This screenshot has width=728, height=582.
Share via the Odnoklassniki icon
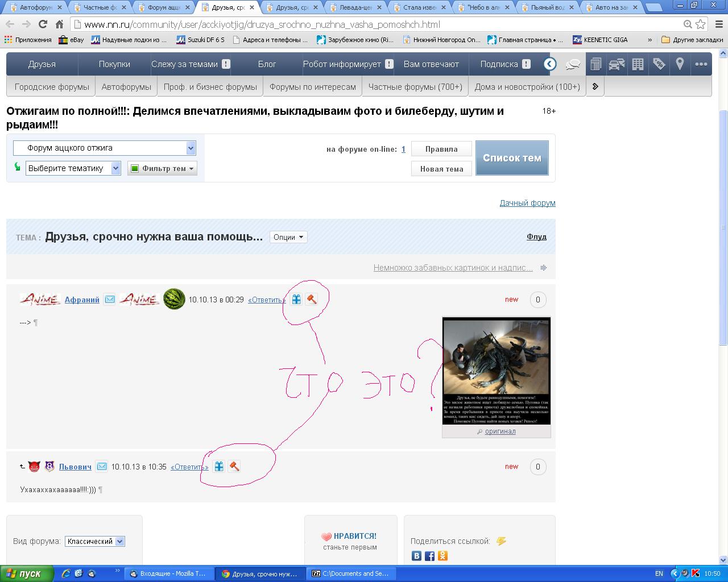pos(442,556)
